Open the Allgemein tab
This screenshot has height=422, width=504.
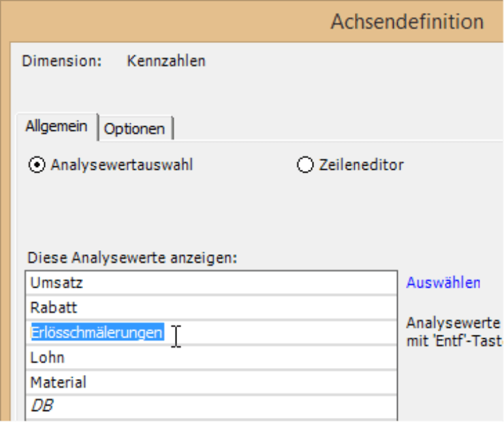point(57,126)
